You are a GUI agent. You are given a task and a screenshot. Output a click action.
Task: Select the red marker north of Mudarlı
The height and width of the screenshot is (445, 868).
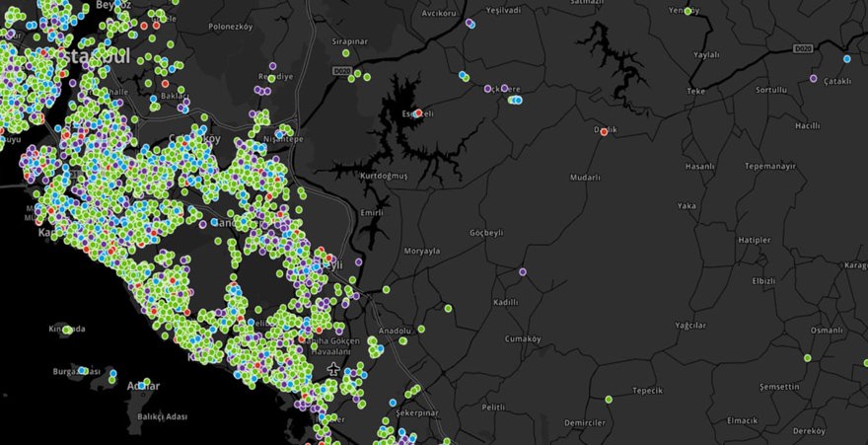pyautogui.click(x=604, y=131)
